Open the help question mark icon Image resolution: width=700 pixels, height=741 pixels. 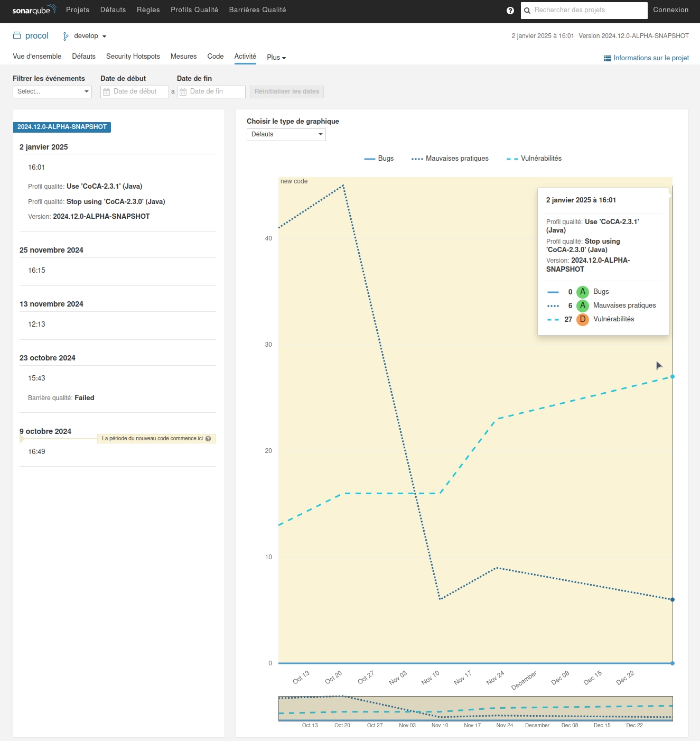coord(510,11)
